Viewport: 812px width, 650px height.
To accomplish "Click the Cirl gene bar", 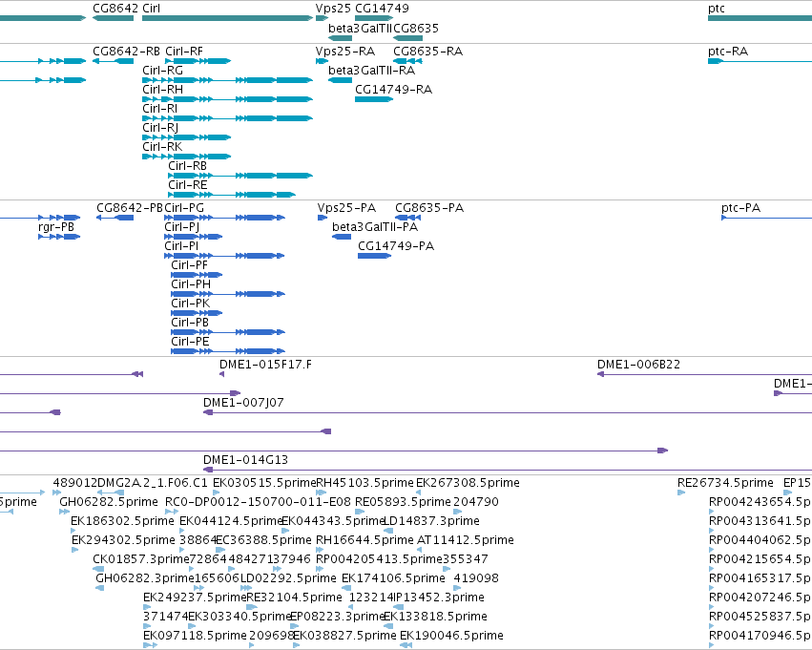I will click(227, 18).
